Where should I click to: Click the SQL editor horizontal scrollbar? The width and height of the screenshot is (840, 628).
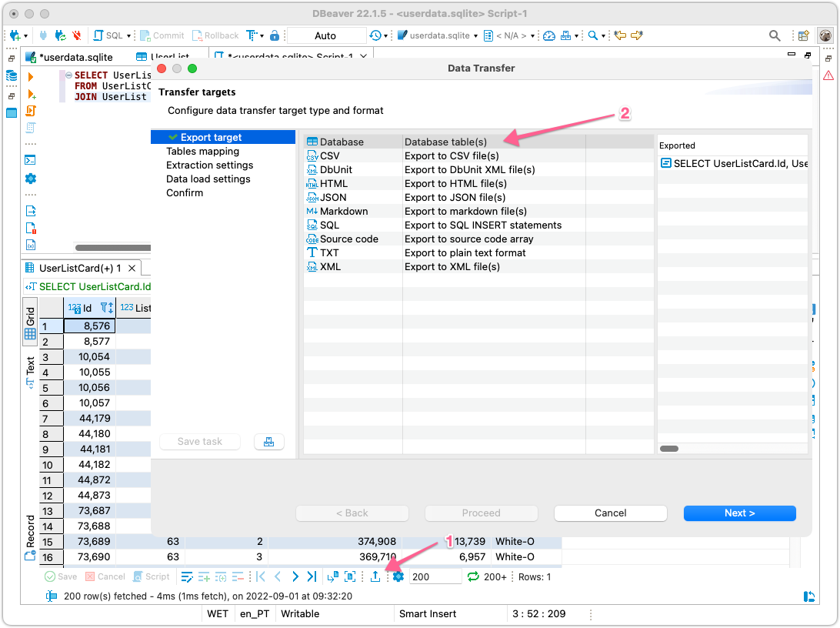point(113,248)
